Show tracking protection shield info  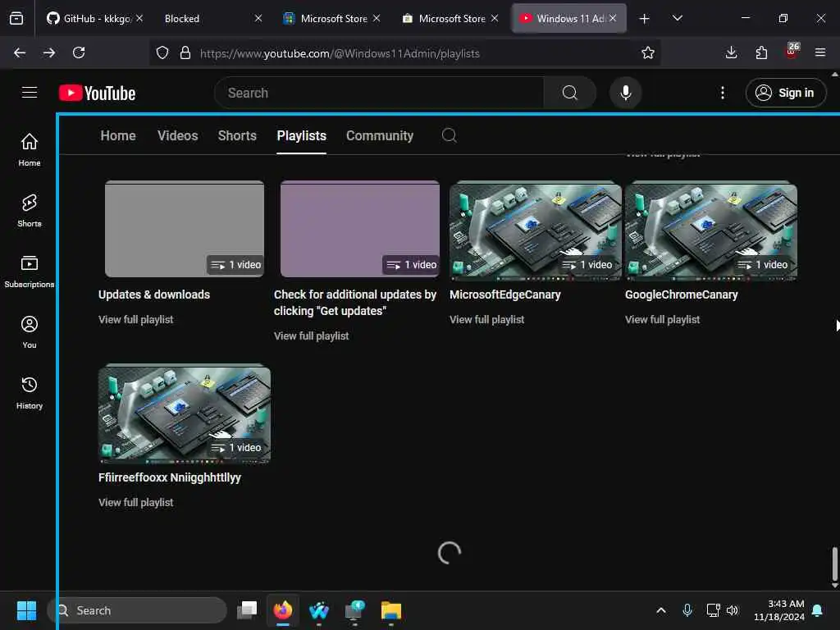pos(162,52)
